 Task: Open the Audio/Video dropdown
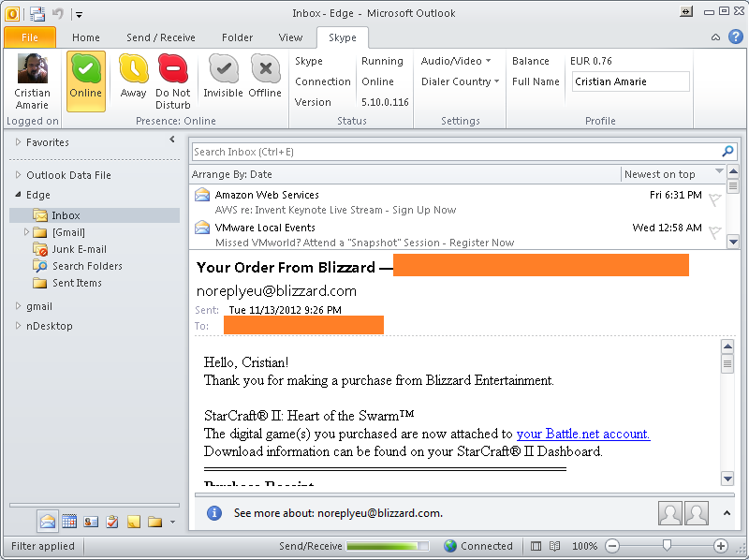456,61
